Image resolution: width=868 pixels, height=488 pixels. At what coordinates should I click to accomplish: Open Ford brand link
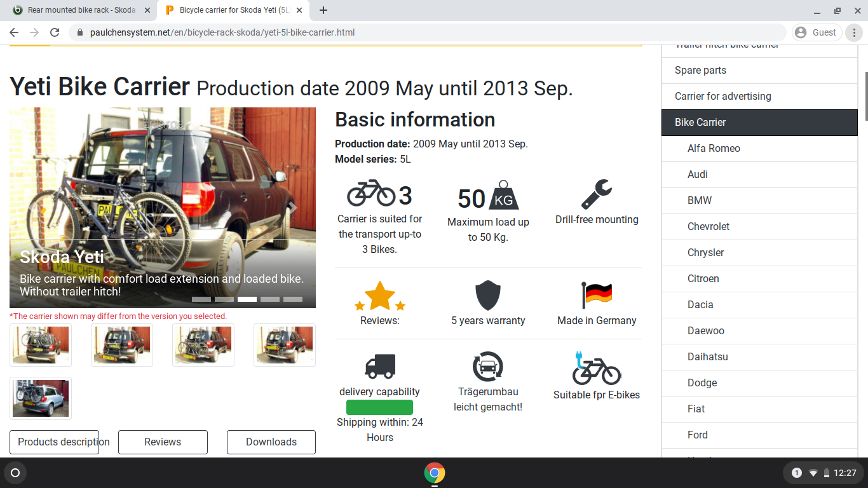click(759, 435)
